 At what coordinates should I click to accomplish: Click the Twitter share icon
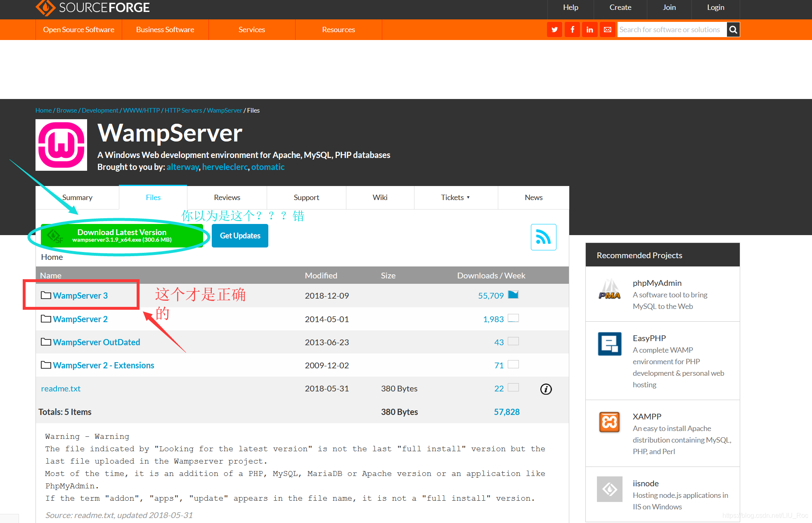[x=554, y=30]
